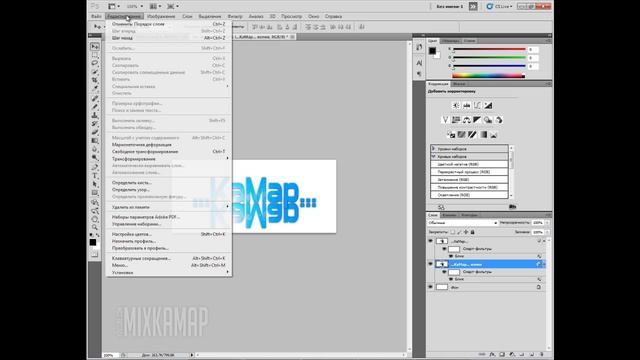Hide the selected ...КаМар... копия layer

pyautogui.click(x=430, y=264)
